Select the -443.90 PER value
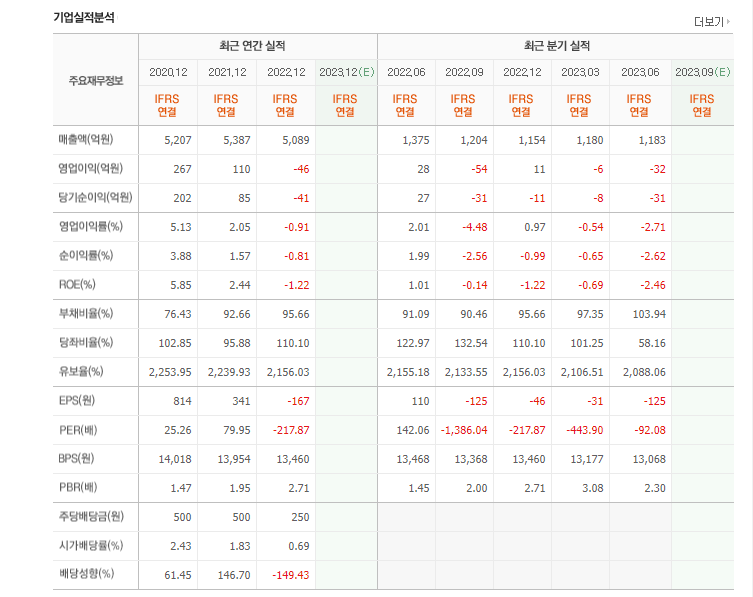Viewport: 753px width, 597px height. pos(584,430)
